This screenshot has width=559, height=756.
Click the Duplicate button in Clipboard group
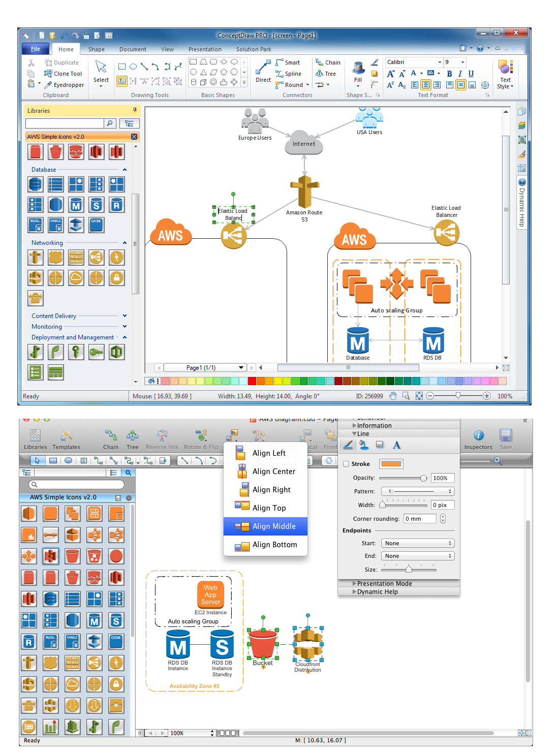(x=61, y=62)
